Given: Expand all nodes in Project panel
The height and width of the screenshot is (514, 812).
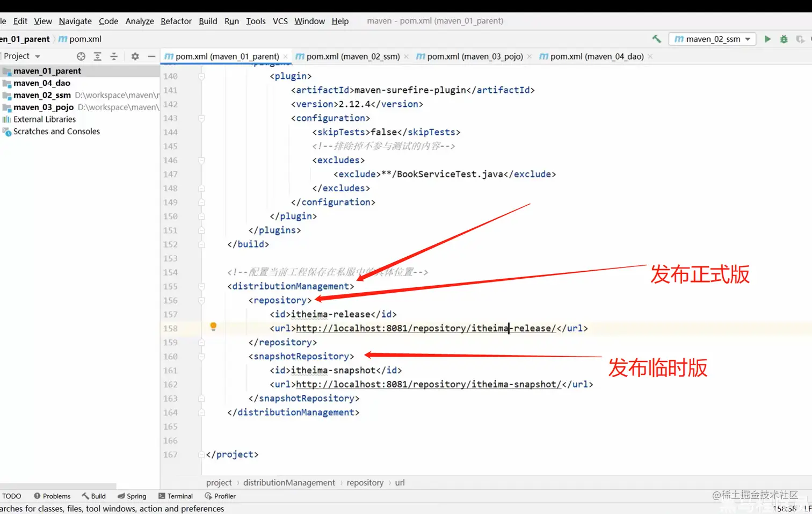Looking at the screenshot, I should click(97, 56).
